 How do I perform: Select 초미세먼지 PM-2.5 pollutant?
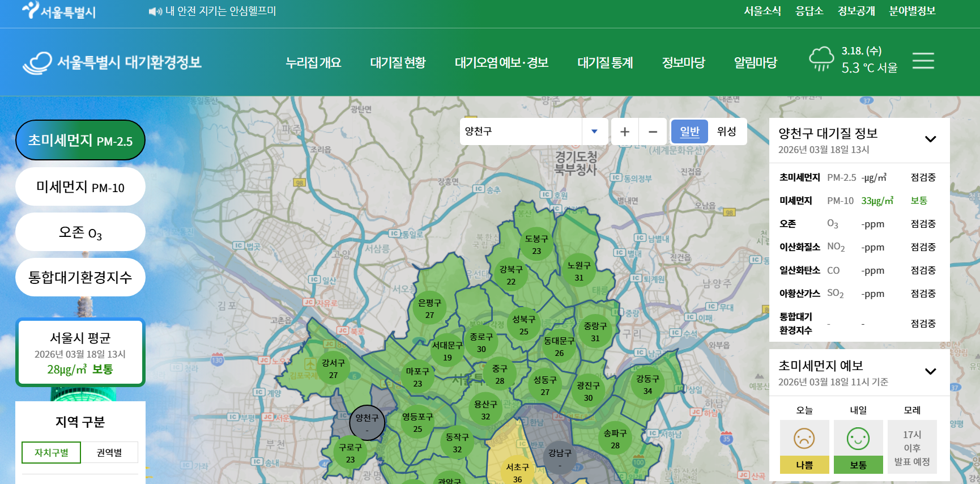point(80,140)
